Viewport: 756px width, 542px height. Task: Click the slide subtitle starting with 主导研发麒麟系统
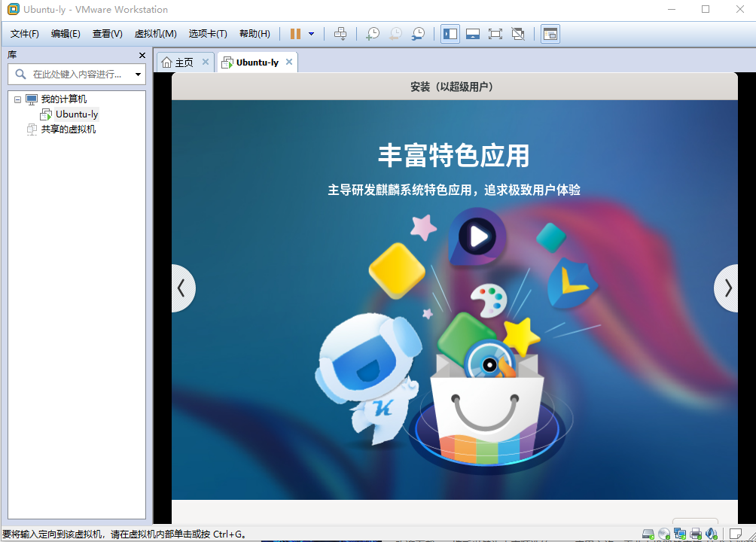[x=454, y=190]
